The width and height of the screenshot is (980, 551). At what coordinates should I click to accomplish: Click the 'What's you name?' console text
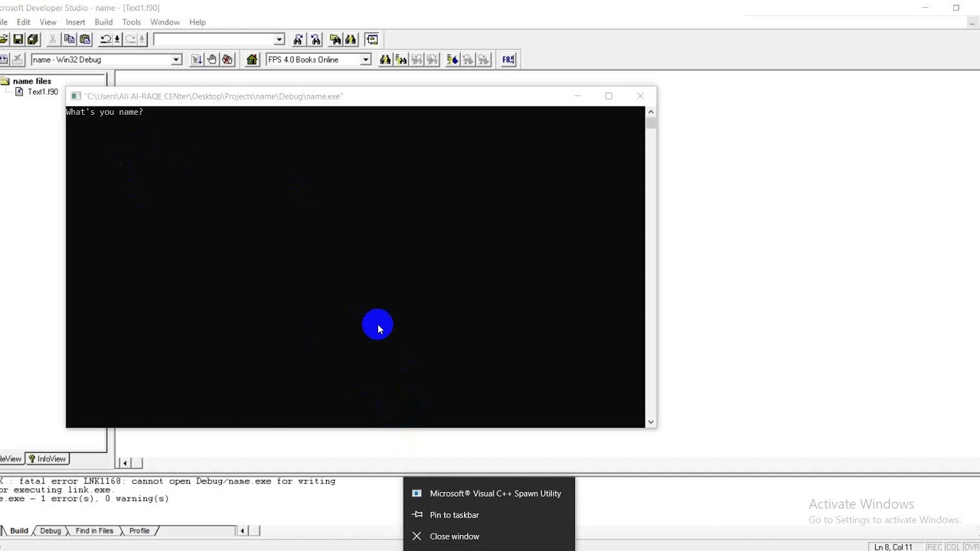[104, 112]
